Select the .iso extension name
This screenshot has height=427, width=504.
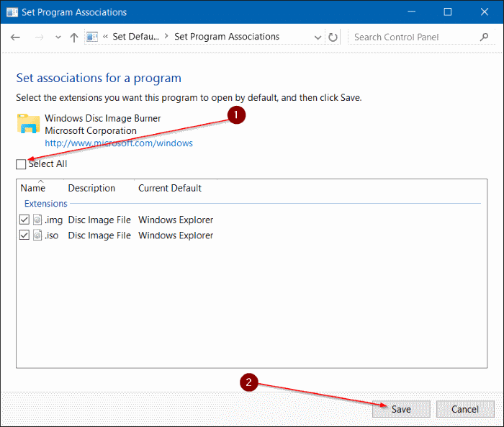tap(51, 235)
